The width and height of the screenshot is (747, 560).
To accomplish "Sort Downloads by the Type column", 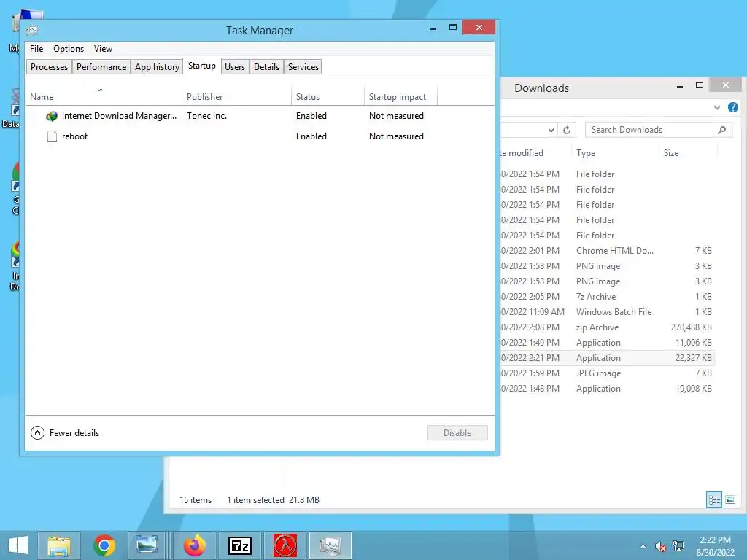I will coord(614,153).
